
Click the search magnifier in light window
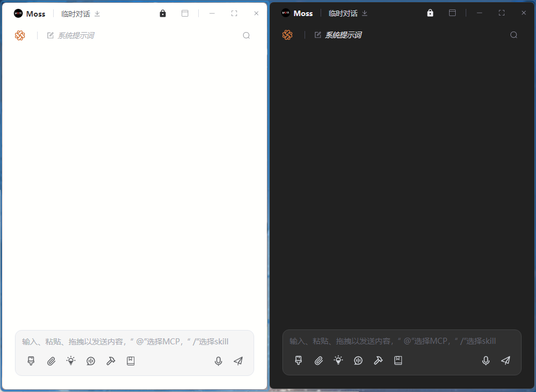pyautogui.click(x=246, y=35)
